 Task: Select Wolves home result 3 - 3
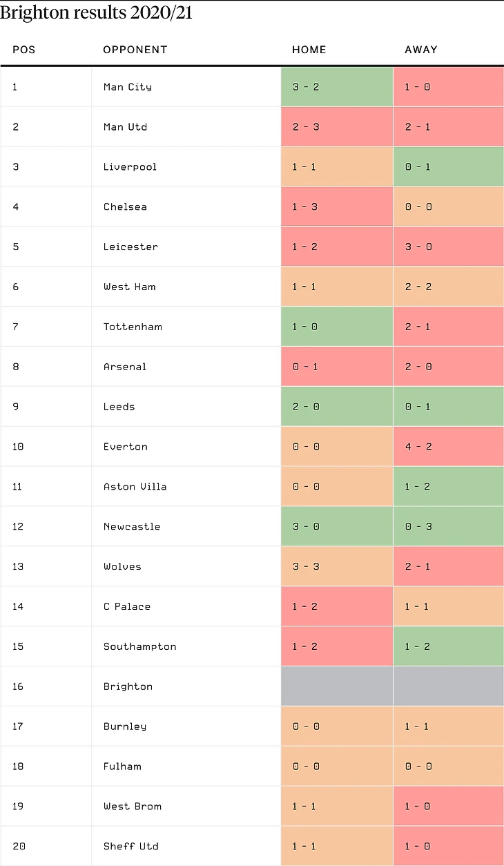[x=306, y=567]
